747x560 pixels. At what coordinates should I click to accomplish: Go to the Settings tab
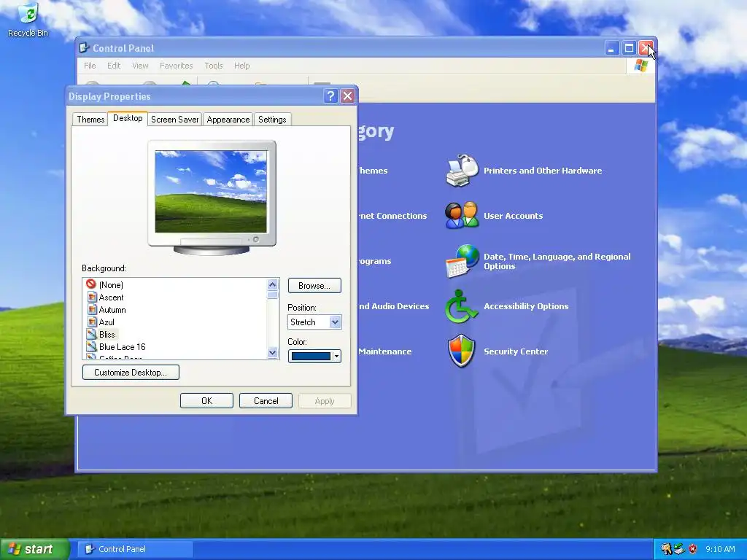(x=272, y=119)
